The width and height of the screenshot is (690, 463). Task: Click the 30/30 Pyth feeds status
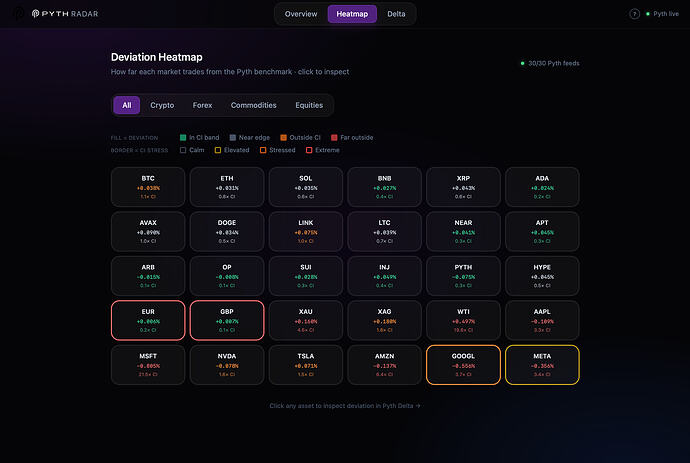tap(550, 63)
